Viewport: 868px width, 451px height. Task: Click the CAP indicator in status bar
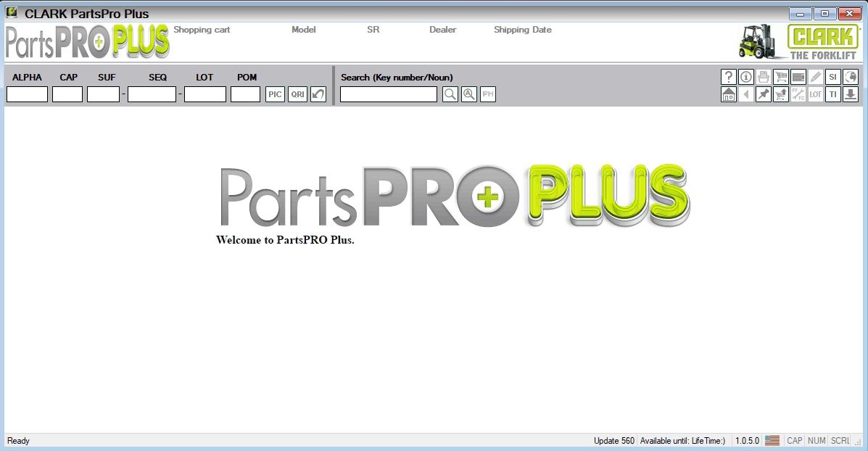click(x=794, y=440)
